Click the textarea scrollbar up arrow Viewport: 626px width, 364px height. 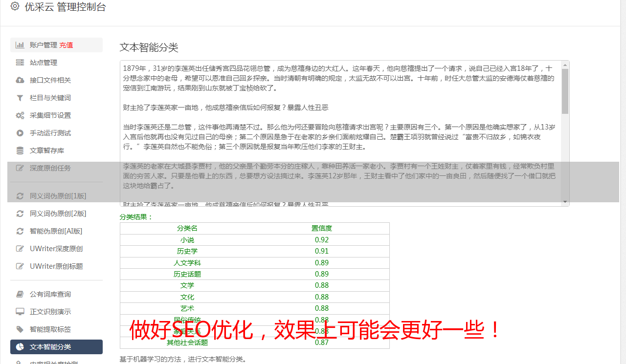[565, 64]
